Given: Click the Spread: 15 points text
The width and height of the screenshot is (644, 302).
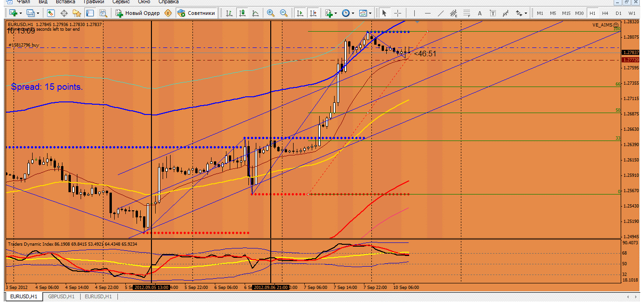Looking at the screenshot, I should [x=47, y=87].
